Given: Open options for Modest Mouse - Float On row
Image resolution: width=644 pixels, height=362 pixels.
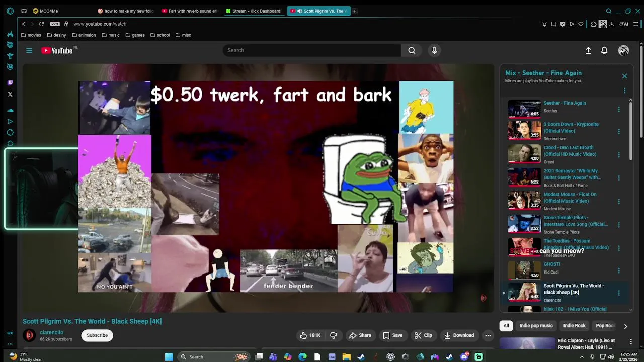Looking at the screenshot, I should pyautogui.click(x=619, y=202).
